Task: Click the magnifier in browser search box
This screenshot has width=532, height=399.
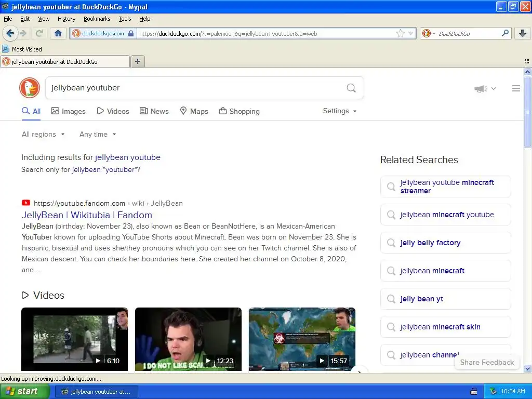Action: [505, 33]
